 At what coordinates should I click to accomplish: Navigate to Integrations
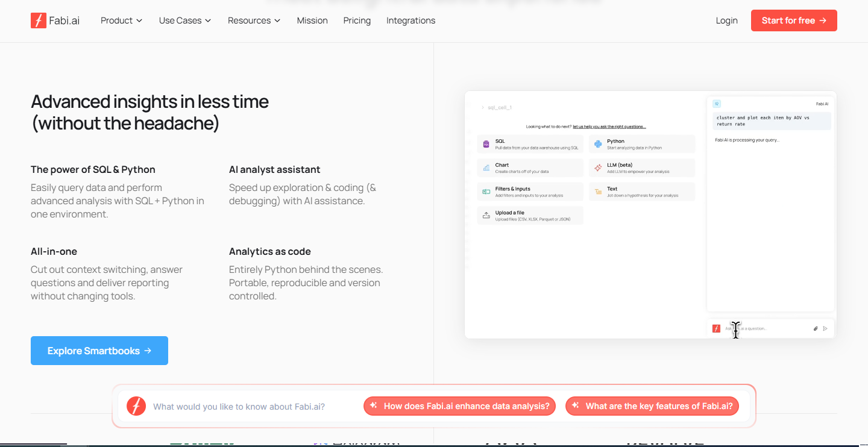410,20
